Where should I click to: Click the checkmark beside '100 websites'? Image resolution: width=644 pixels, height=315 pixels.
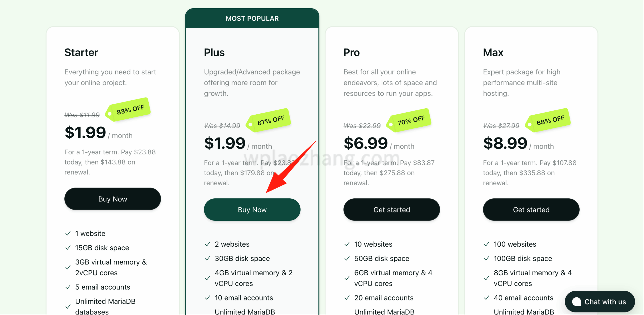tap(487, 244)
